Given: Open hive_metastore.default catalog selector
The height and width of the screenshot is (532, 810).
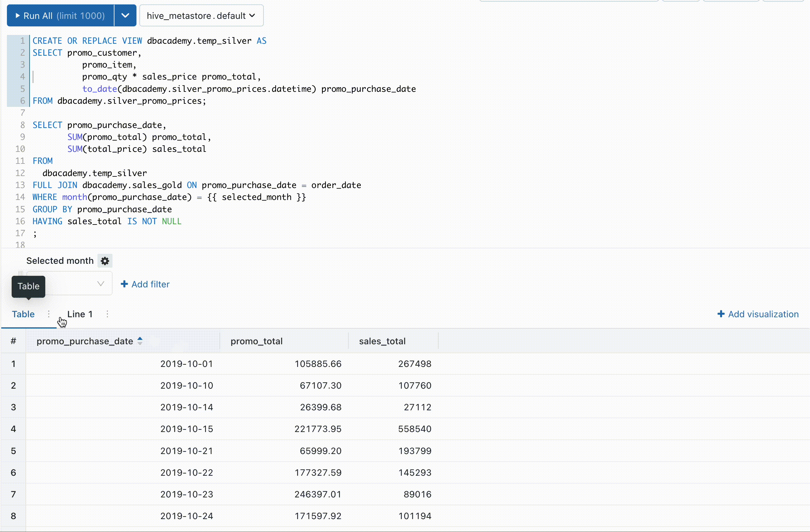Looking at the screenshot, I should point(201,16).
